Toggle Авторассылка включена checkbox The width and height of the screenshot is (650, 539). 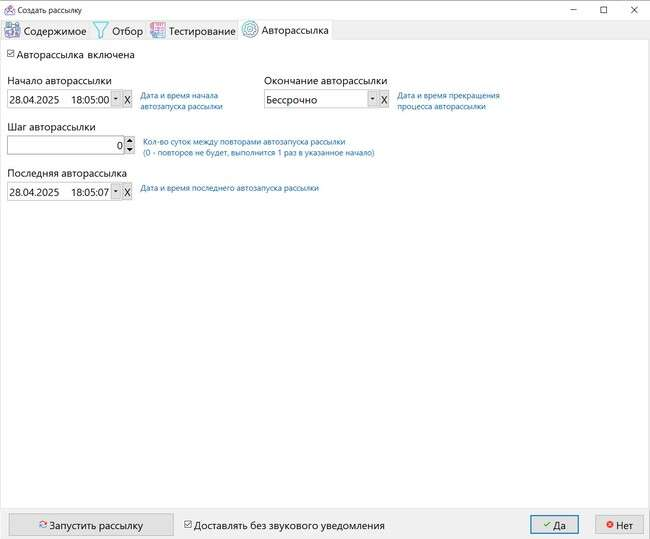coord(11,55)
